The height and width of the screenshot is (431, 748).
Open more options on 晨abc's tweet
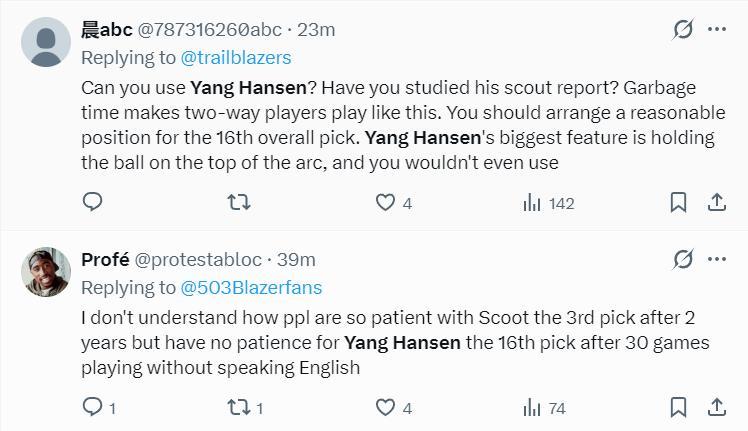click(717, 30)
